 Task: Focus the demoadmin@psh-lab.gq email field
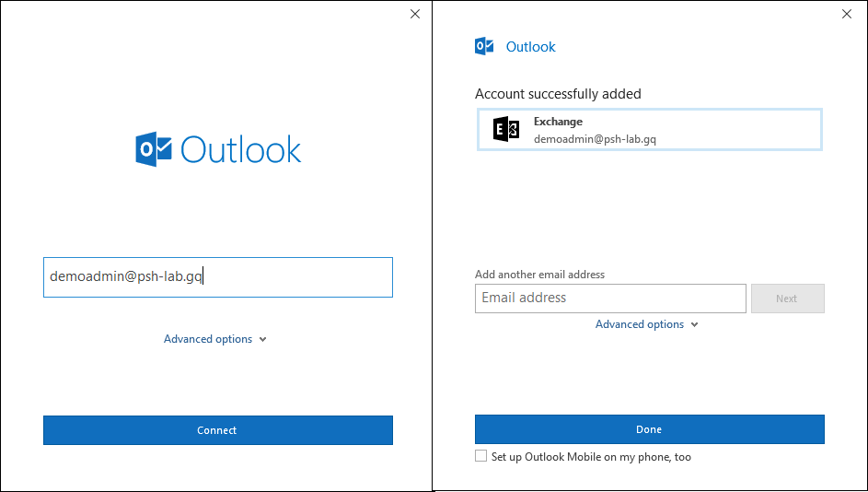click(218, 277)
